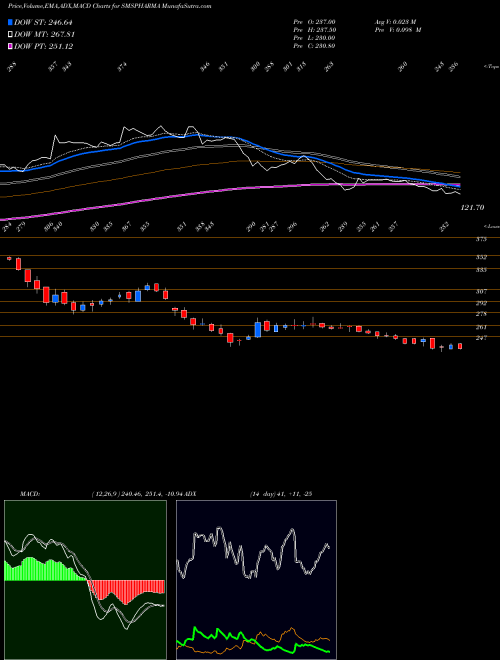
Task: Click the '278' price level label
Action: (x=481, y=314)
